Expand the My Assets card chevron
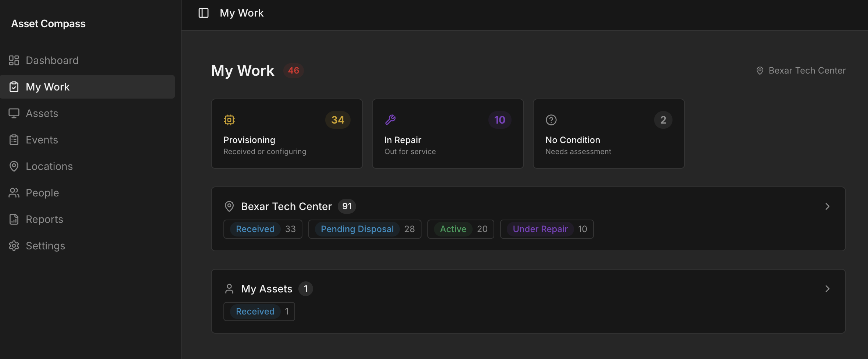The width and height of the screenshot is (868, 359). (828, 289)
